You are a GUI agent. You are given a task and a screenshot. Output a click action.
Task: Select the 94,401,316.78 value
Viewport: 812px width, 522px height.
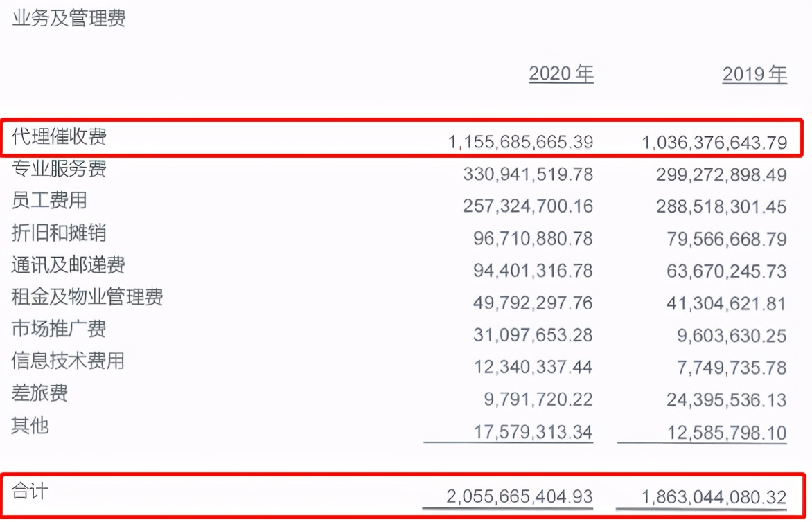533,271
